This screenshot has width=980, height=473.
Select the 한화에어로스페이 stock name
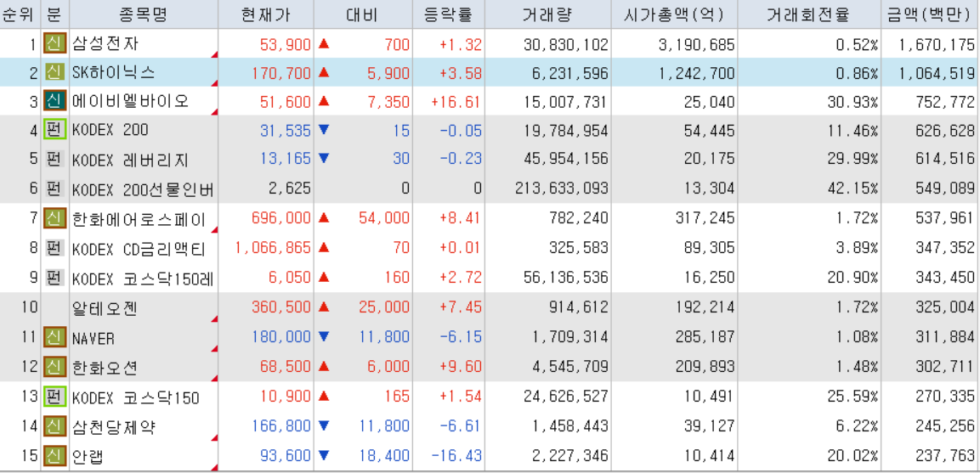point(139,218)
